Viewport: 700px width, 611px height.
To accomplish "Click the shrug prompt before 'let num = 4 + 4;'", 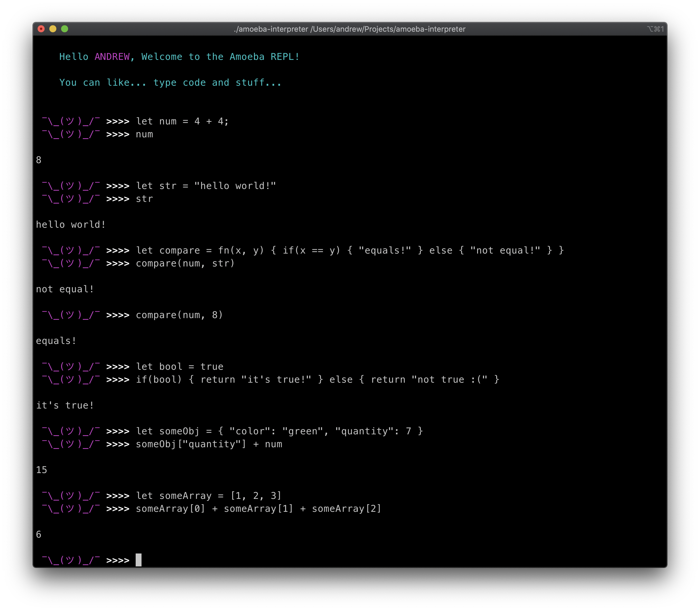I will pyautogui.click(x=71, y=121).
